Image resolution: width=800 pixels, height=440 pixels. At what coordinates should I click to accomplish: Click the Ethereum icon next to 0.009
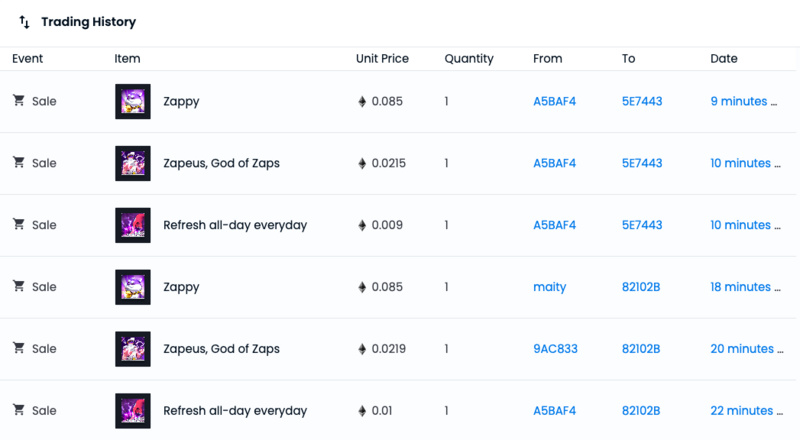click(362, 225)
